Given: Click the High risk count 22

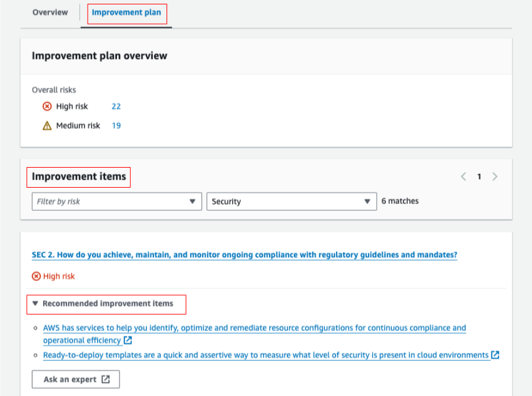Looking at the screenshot, I should click(116, 106).
